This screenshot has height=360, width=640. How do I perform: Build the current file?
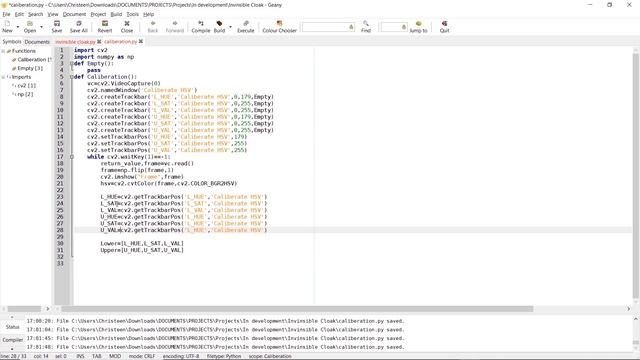[219, 27]
